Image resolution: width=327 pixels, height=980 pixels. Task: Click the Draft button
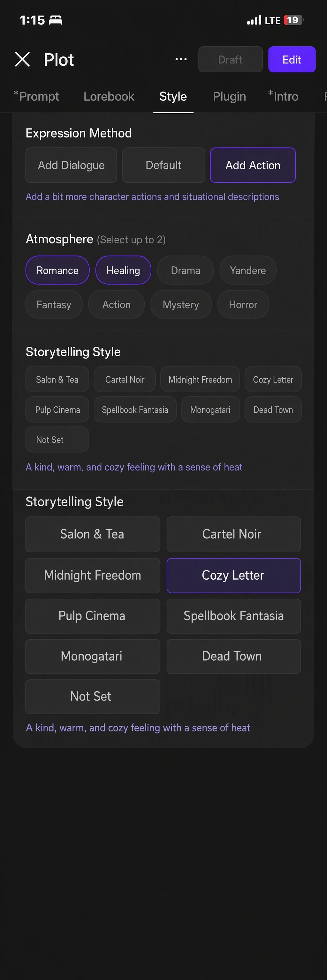(x=230, y=59)
